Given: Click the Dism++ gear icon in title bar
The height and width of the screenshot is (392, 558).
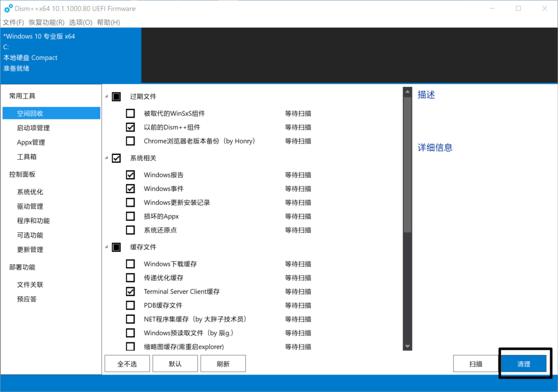Looking at the screenshot, I should point(8,9).
